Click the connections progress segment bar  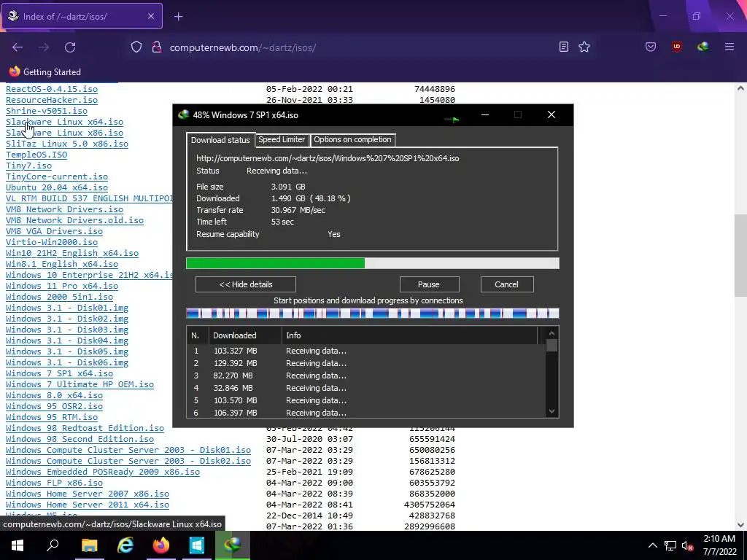372,314
